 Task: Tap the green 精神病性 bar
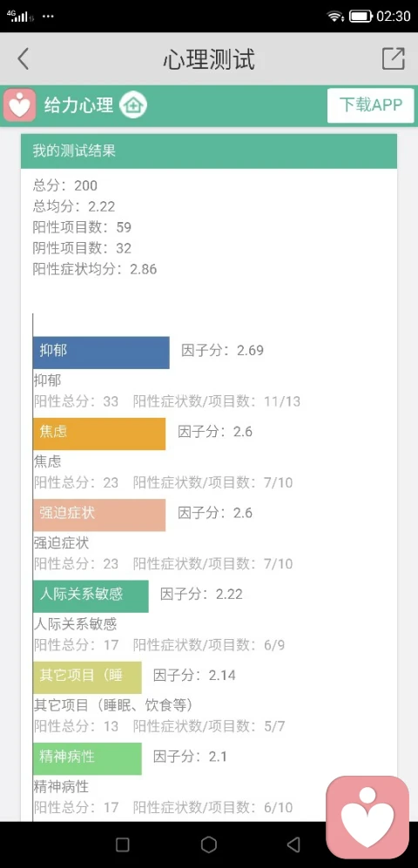(x=87, y=758)
